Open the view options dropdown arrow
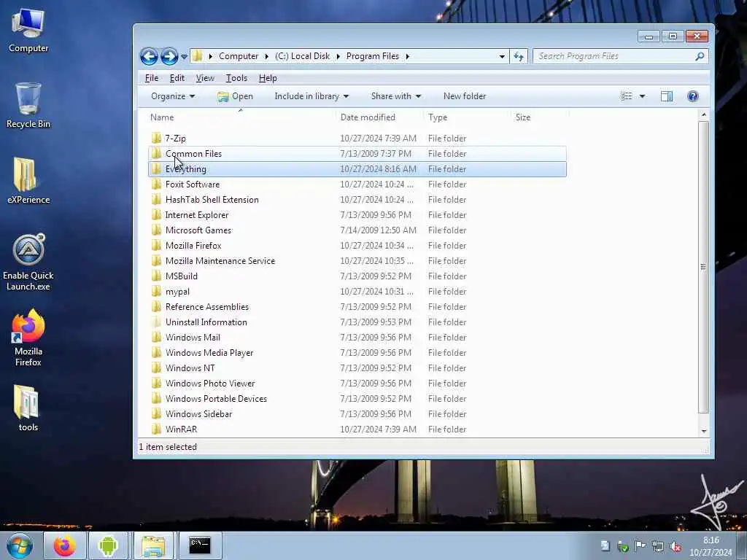Screen dimensions: 747x560 pyautogui.click(x=642, y=96)
